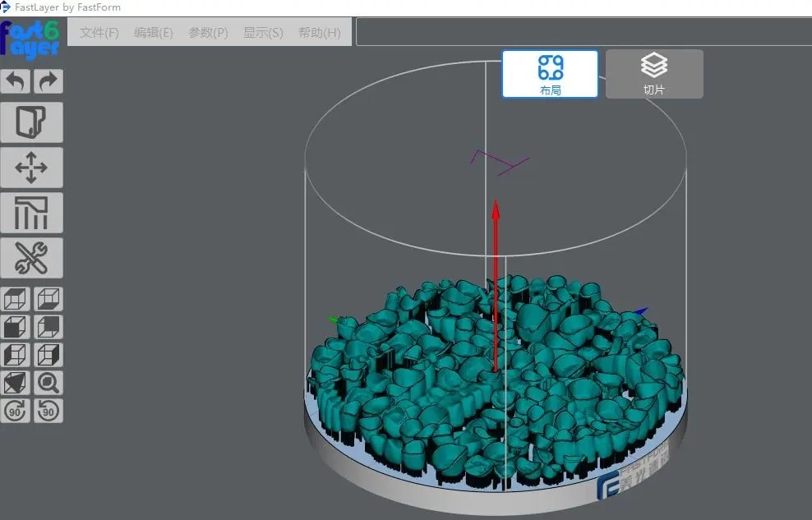Click the red Z-axis arrow
The image size is (812, 520).
tap(496, 279)
